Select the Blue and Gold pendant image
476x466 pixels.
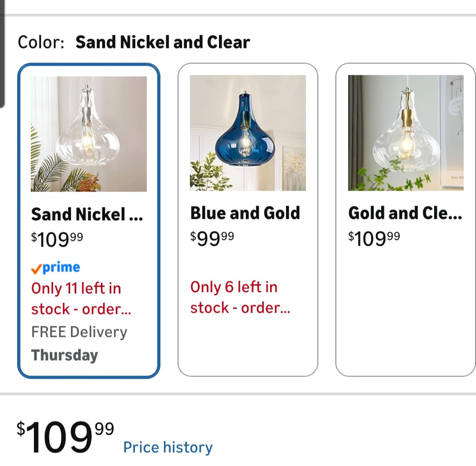tap(248, 133)
